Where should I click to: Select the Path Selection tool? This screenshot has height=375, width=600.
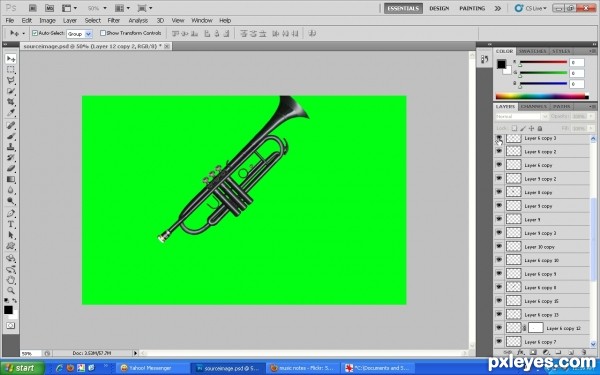pos(11,235)
